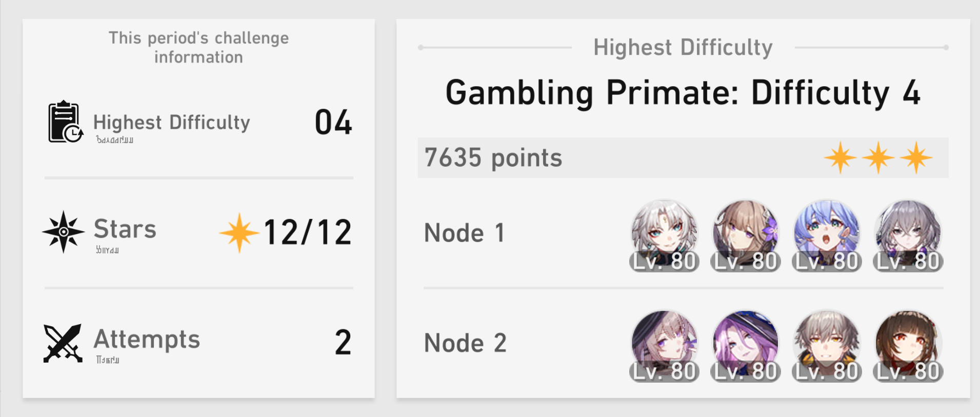This screenshot has height=417, width=980.
Task: Open the first Node 2 character with dark hat
Action: click(664, 346)
